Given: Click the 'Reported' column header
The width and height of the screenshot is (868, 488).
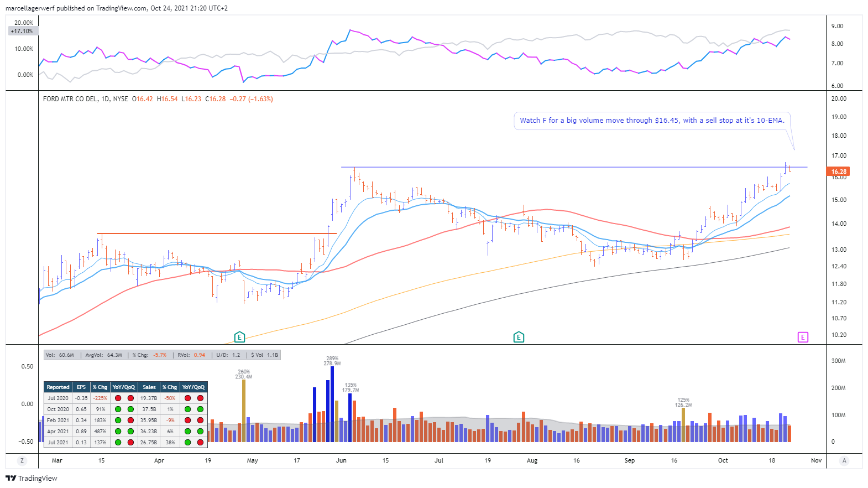Looking at the screenshot, I should 58,387.
